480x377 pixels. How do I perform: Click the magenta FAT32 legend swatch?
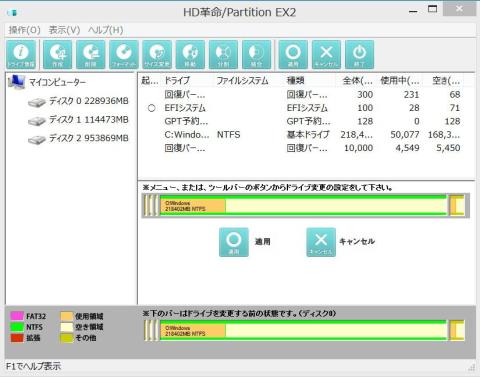17,316
